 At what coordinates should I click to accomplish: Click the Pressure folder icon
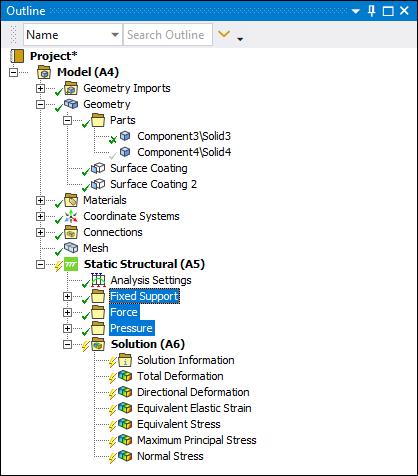[x=98, y=328]
